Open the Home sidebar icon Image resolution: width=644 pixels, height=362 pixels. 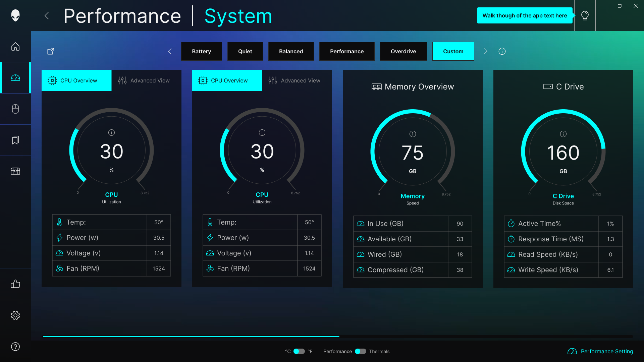coord(15,47)
